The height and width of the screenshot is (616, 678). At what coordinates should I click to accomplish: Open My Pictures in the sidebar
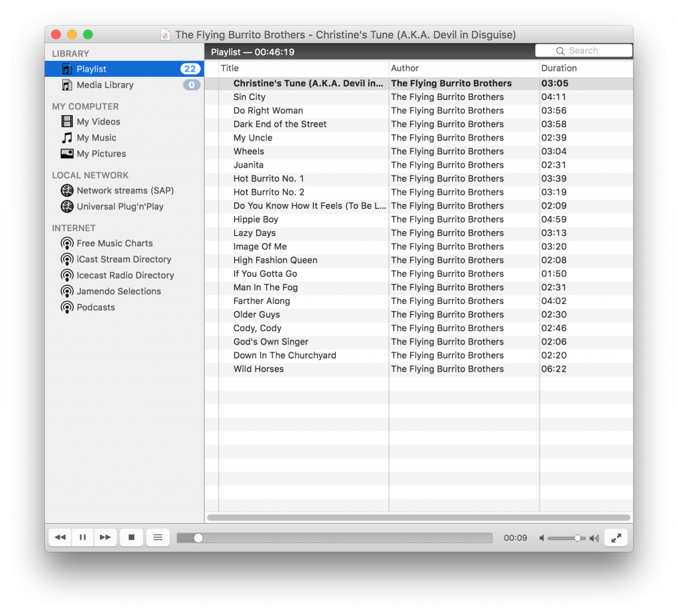pos(124,154)
